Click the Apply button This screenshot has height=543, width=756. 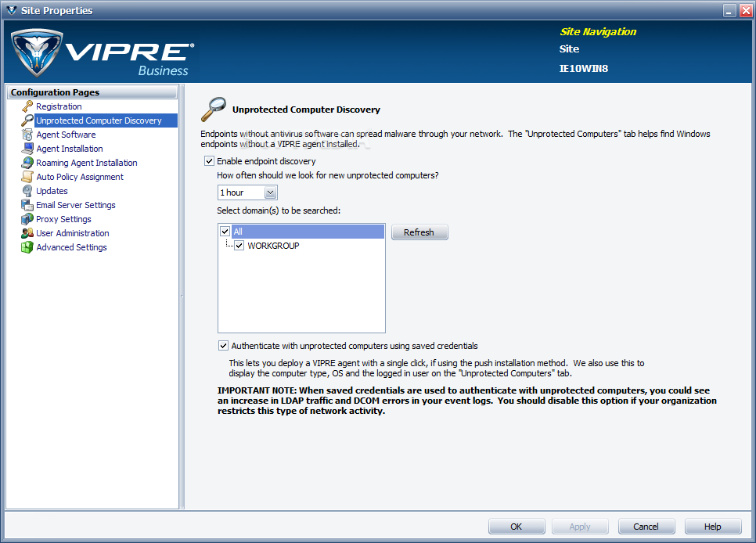click(580, 527)
